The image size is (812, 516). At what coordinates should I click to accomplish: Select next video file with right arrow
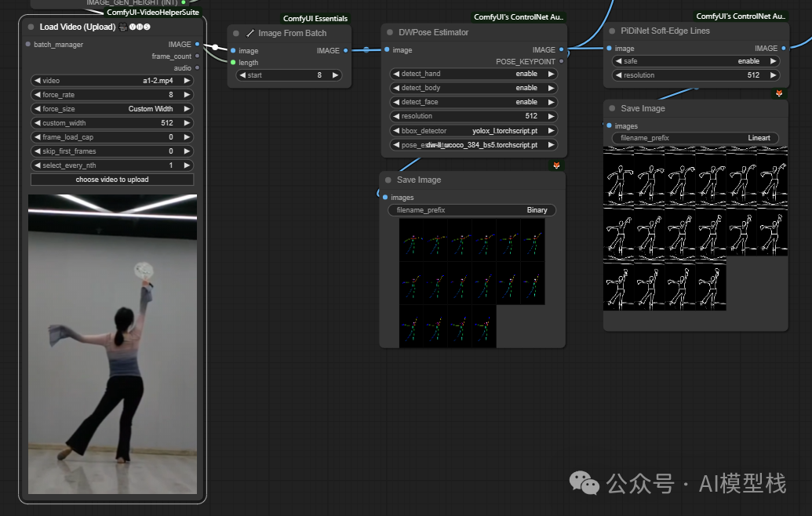pos(187,81)
